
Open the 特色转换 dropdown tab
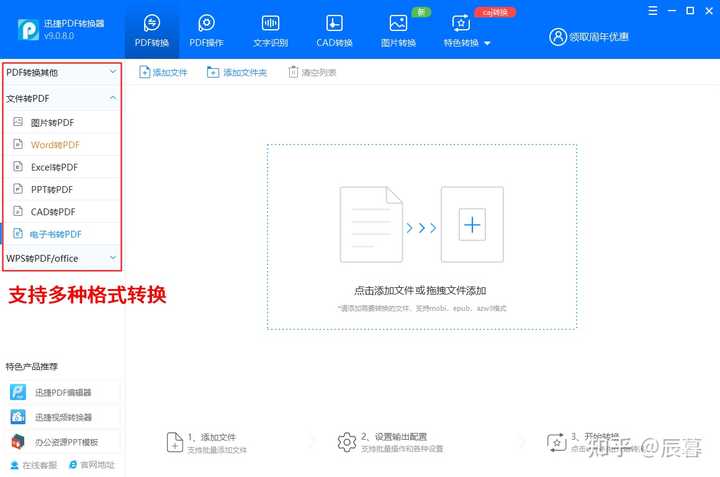pyautogui.click(x=467, y=31)
